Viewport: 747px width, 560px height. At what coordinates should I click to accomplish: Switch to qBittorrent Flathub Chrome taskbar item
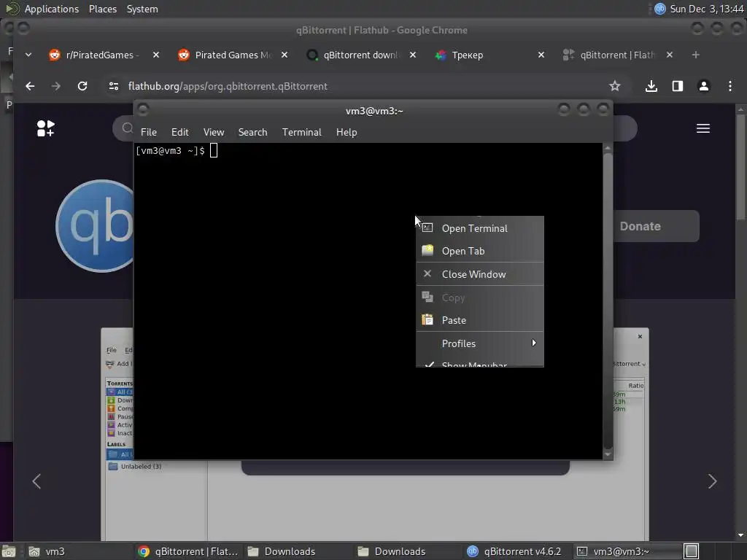pos(188,551)
